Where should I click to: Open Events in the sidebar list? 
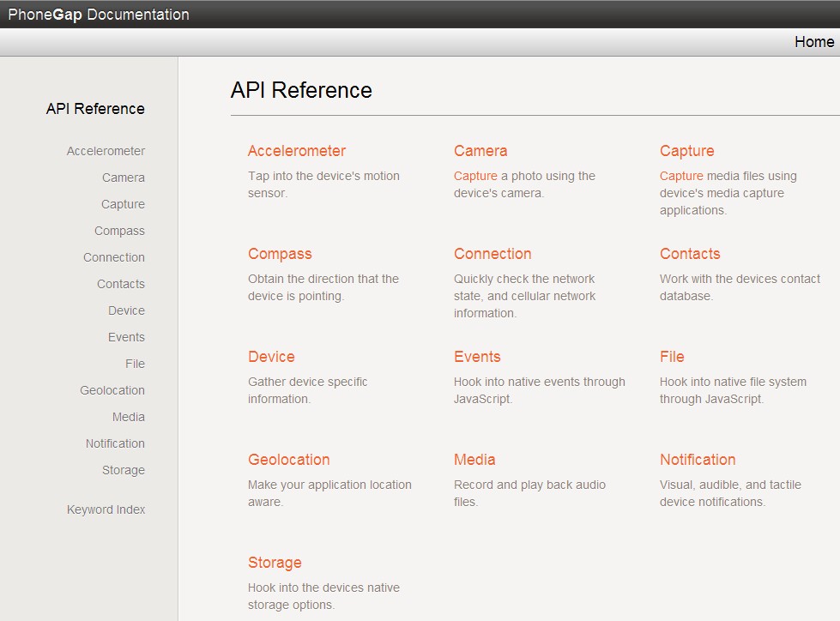(126, 337)
